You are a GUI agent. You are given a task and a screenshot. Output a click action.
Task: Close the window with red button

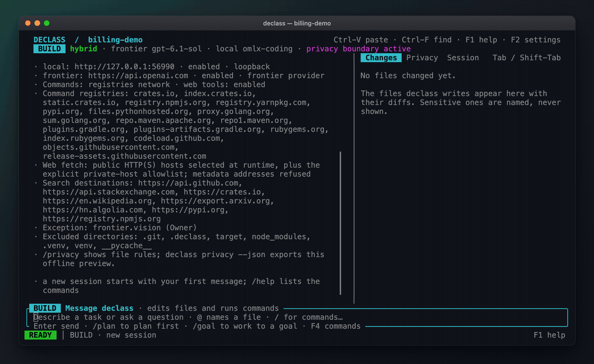coord(27,23)
